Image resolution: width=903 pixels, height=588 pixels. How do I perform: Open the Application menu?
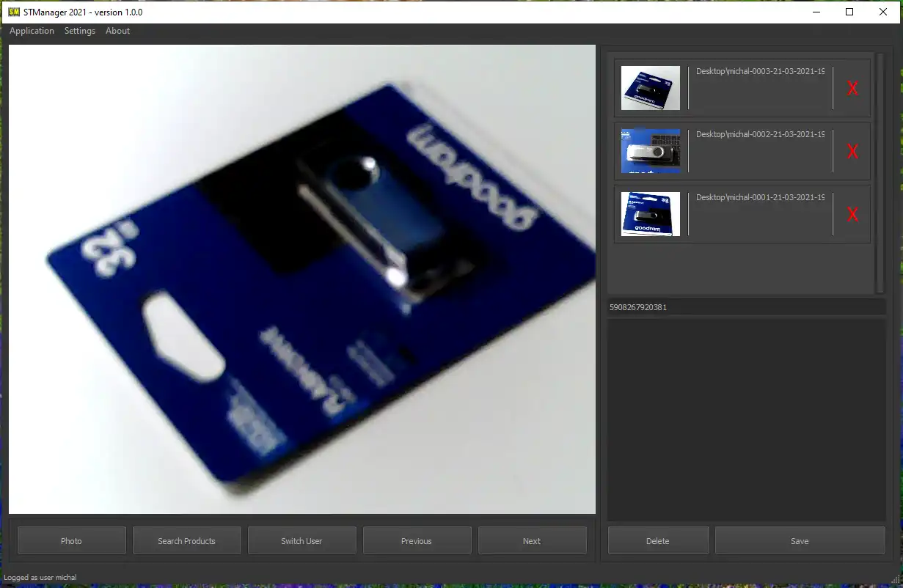(x=32, y=31)
